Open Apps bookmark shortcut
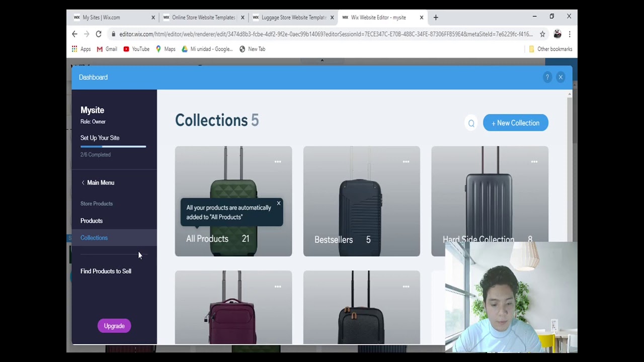The height and width of the screenshot is (362, 644). (81, 49)
